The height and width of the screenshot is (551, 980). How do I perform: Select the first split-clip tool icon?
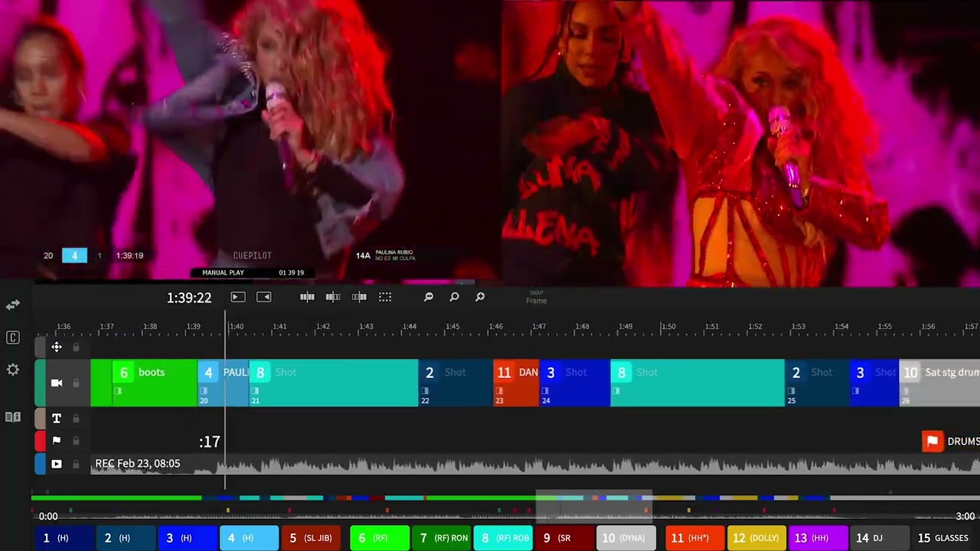(x=307, y=297)
